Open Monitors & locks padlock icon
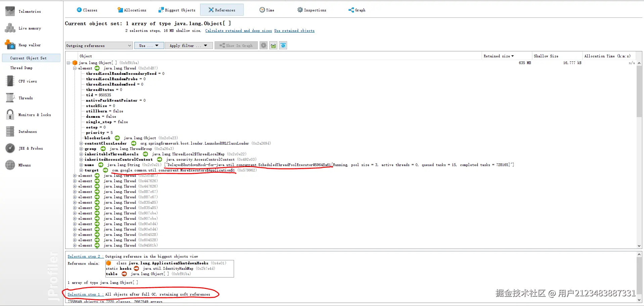Viewport: 644px width, 306px height. tap(10, 115)
